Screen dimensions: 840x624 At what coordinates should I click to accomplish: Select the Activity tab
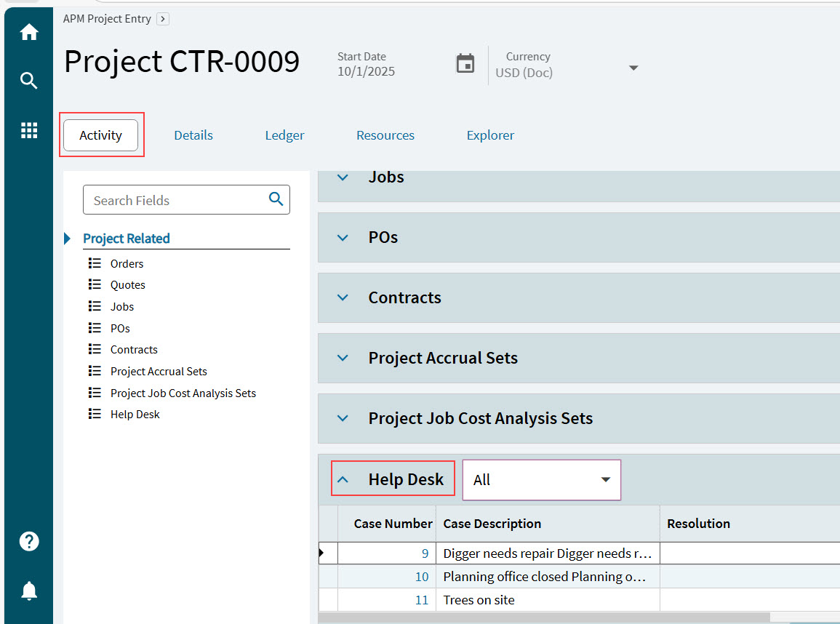(100, 135)
